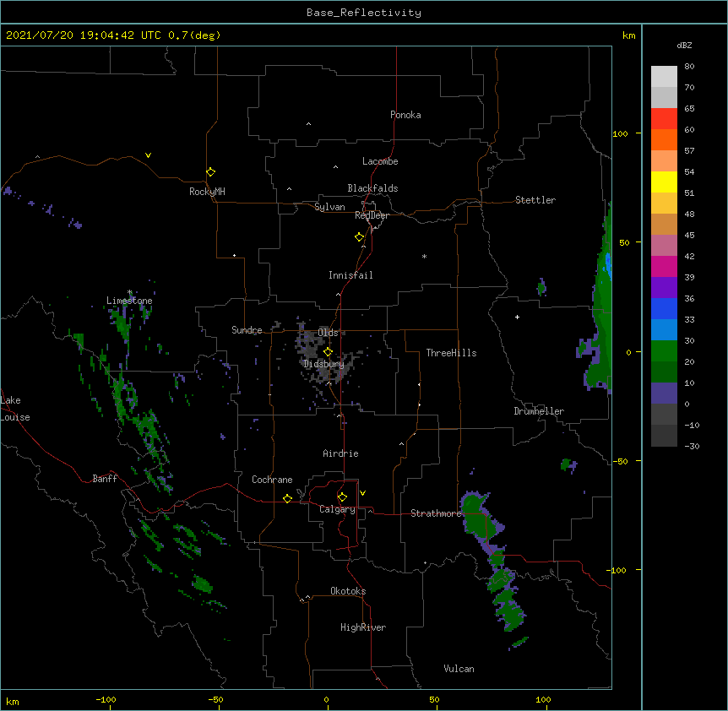The width and height of the screenshot is (728, 711).
Task: Click the gray echo cluster around Didsbury
Action: click(323, 354)
